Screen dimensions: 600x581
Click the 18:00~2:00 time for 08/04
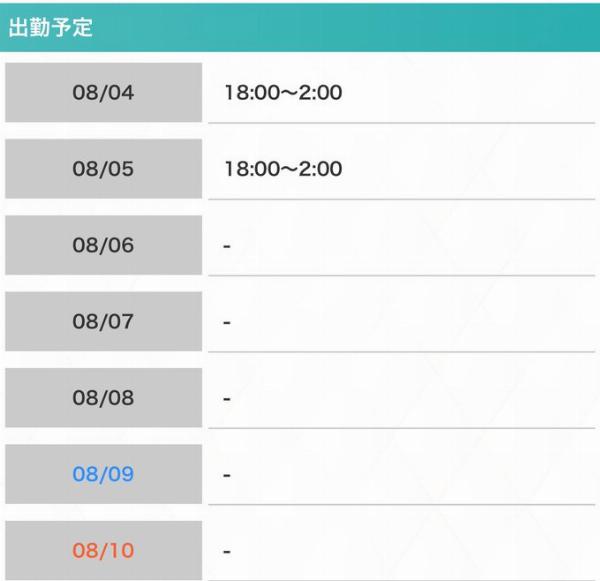[283, 93]
